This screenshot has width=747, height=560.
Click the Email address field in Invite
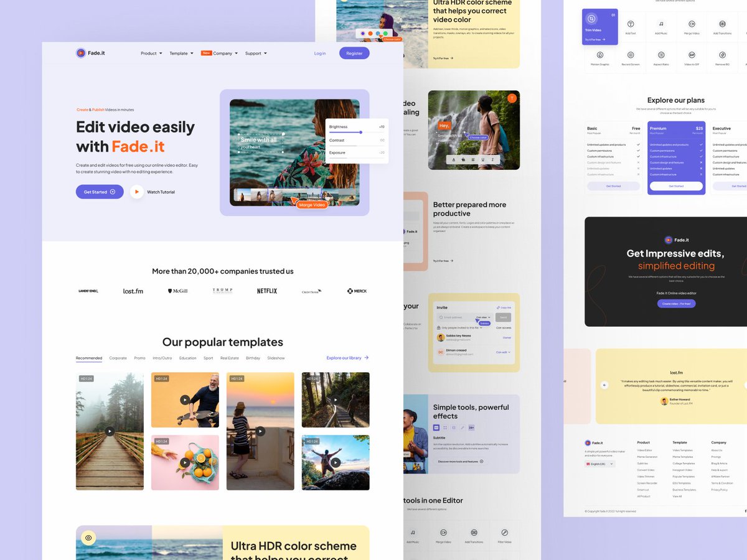click(464, 317)
